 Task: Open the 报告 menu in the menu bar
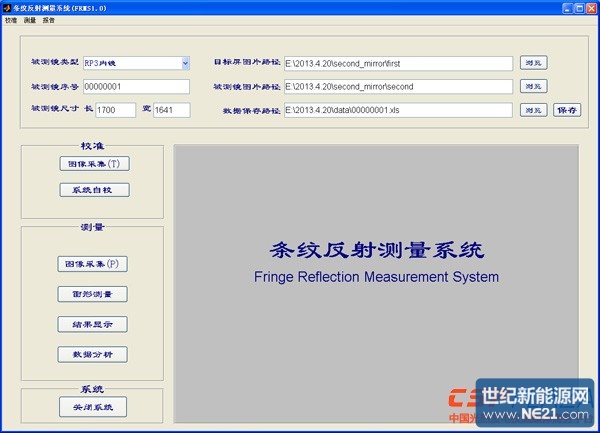point(49,20)
